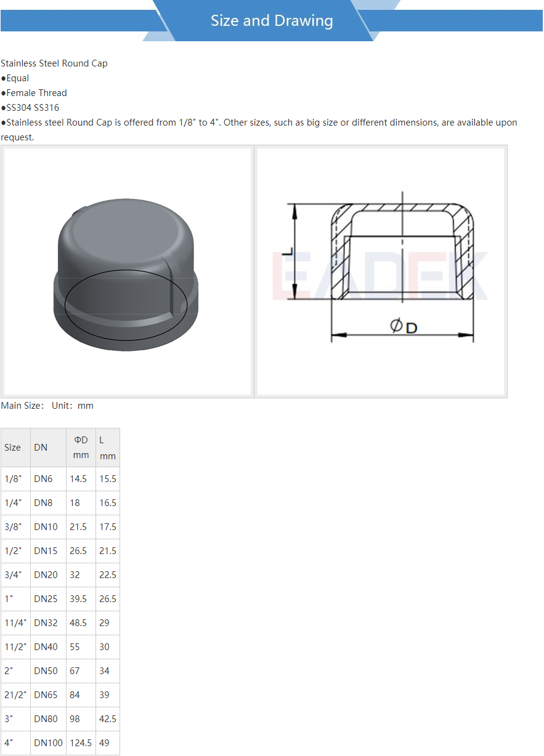
Task: Select the 18 diameter cell
Action: (x=81, y=503)
